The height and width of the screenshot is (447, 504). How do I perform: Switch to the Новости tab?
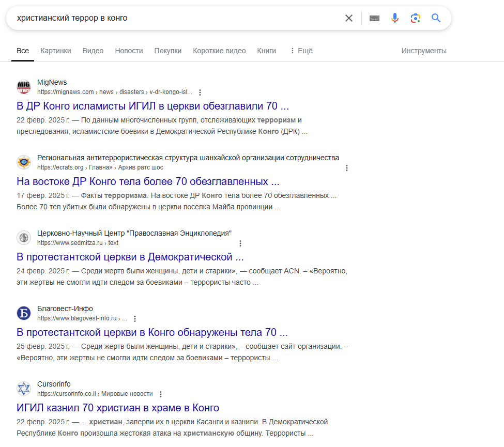point(129,51)
